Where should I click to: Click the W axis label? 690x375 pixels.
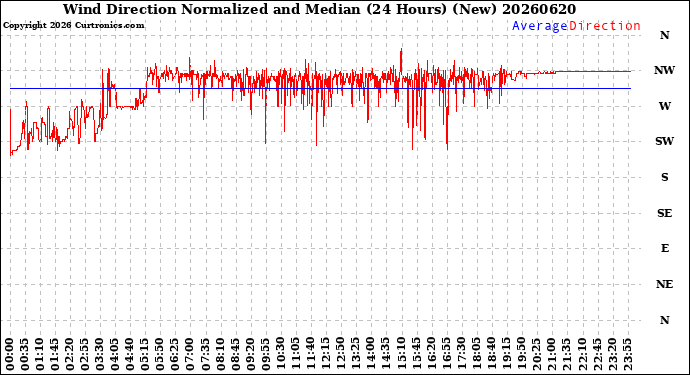tap(664, 106)
